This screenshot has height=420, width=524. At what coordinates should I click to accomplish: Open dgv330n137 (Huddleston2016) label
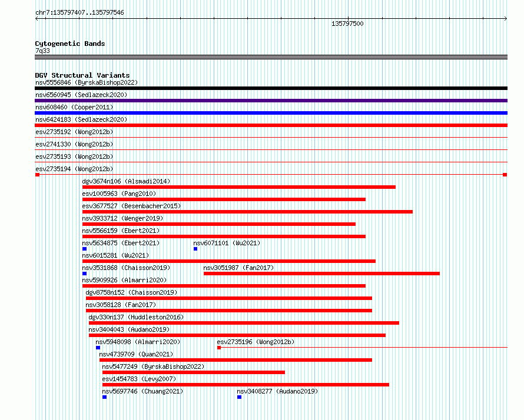136,317
